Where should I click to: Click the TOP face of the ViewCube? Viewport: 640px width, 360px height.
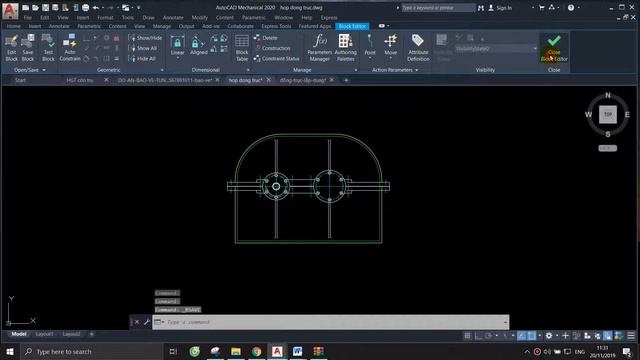pyautogui.click(x=608, y=115)
